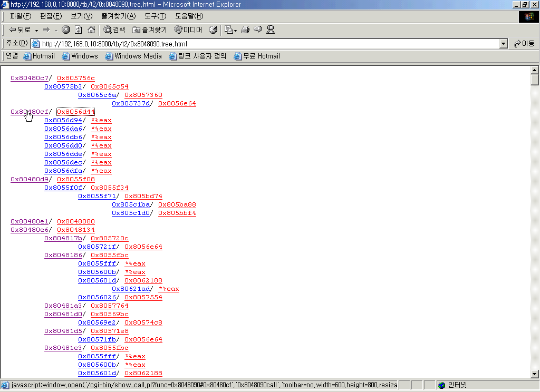The image size is (540, 392).
Task: Open the Windows Media links bar shortcut
Action: pos(133,56)
